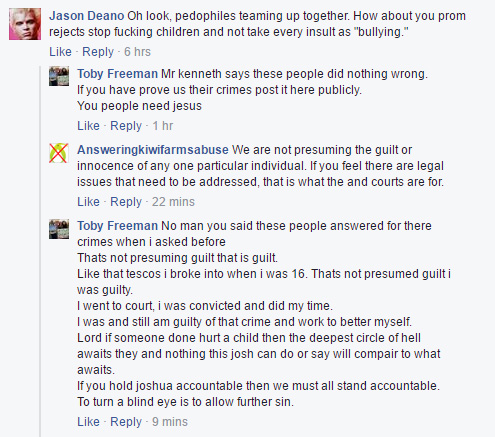495x437 pixels.
Task: Reply to the Answeringkiwifarmsabuse comment
Action: click(x=126, y=202)
